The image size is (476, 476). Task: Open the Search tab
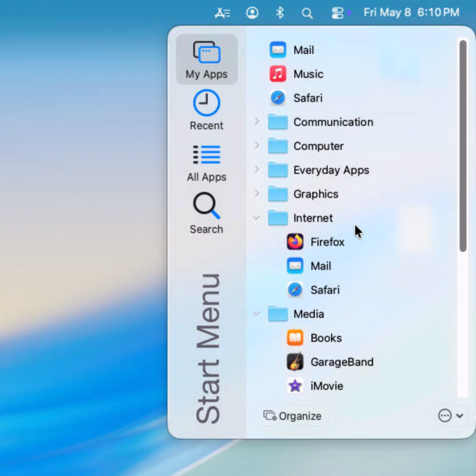207,213
